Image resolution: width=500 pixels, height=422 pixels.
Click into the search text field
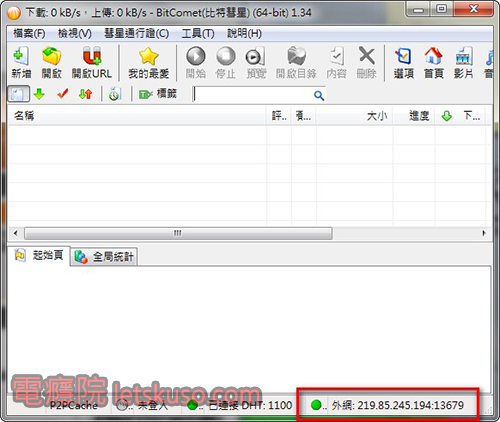253,95
